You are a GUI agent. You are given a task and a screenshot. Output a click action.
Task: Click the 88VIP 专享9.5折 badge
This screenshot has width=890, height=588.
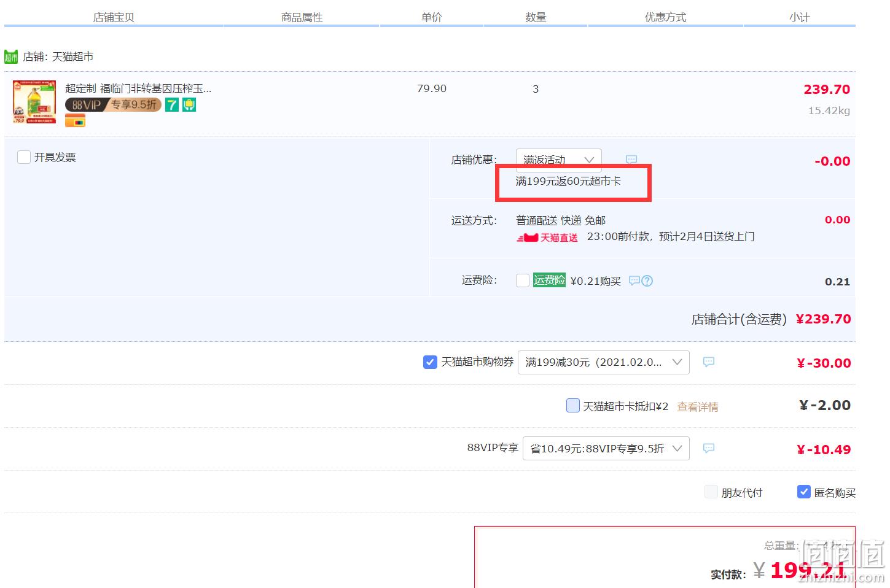coord(114,105)
